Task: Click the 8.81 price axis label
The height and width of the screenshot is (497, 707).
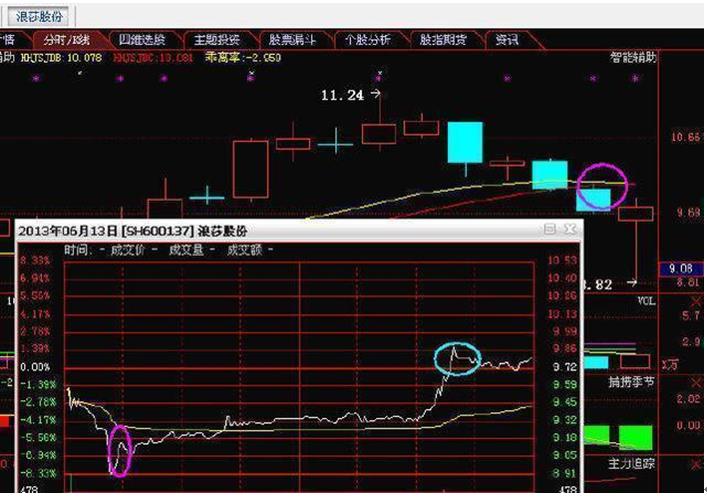Action: [688, 283]
